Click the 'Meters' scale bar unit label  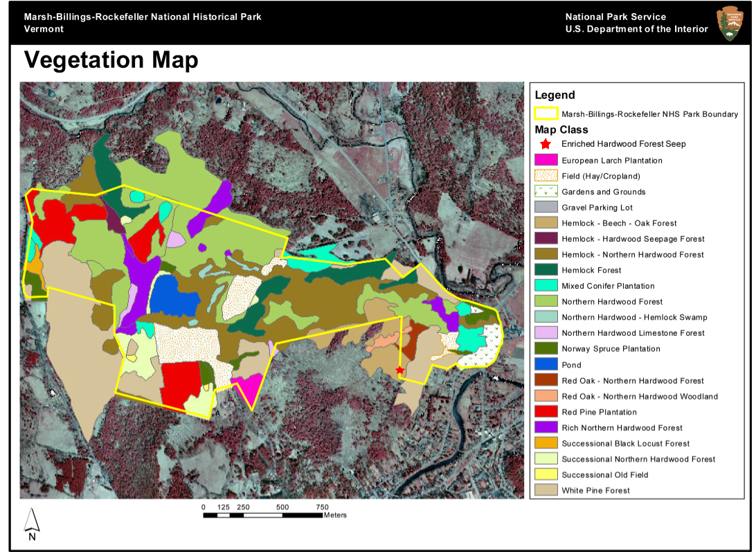[x=335, y=515]
